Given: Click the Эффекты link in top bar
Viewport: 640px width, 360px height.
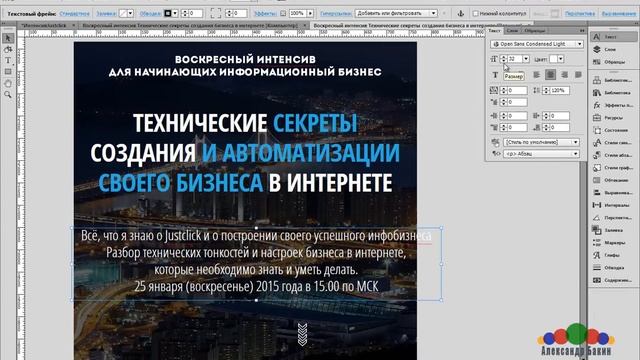Looking at the screenshot, I should pyautogui.click(x=265, y=13).
